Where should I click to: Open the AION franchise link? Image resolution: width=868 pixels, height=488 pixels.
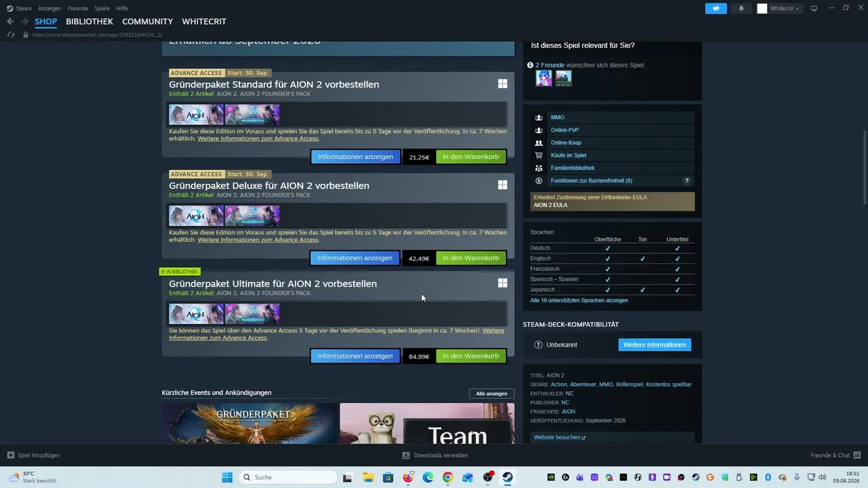(568, 411)
